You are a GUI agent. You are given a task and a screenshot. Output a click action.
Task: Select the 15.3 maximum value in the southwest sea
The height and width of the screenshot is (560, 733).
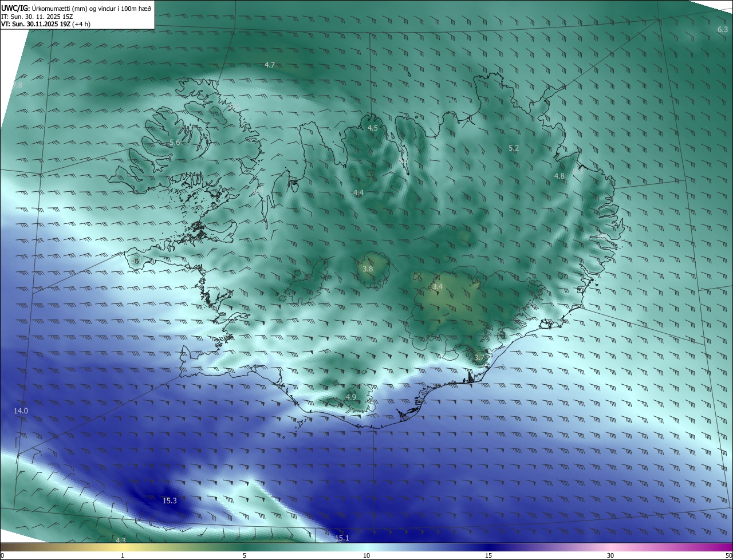tap(170, 500)
